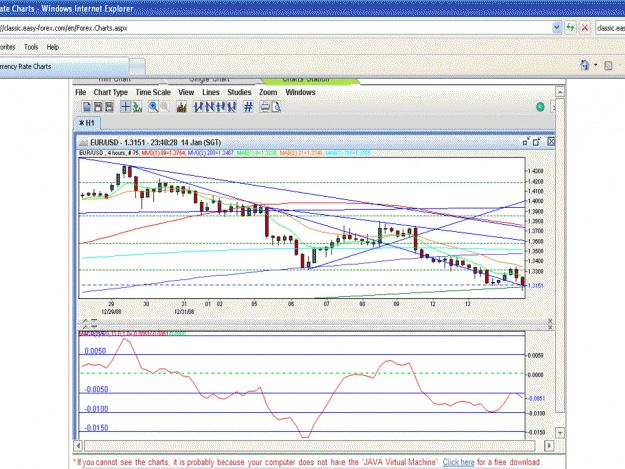Toggle the crosshair cursor tool
Screen dimensions: 625x469
coord(125,107)
